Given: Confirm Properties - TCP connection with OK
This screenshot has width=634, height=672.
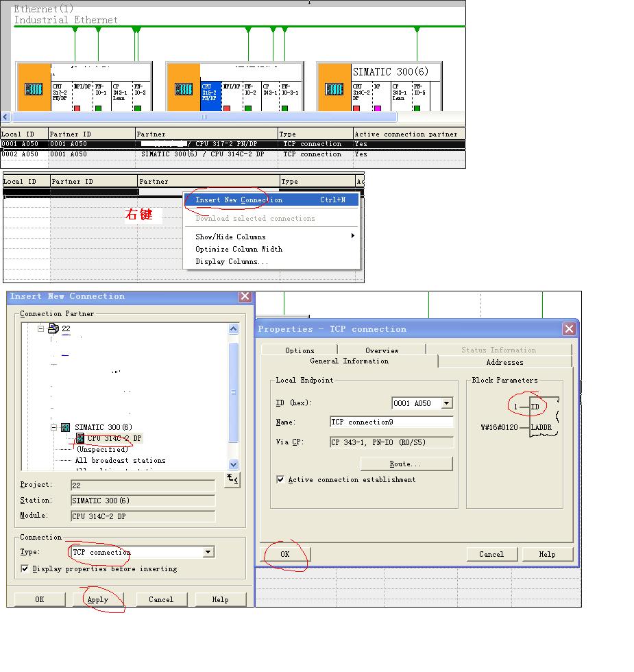Looking at the screenshot, I should pyautogui.click(x=285, y=554).
